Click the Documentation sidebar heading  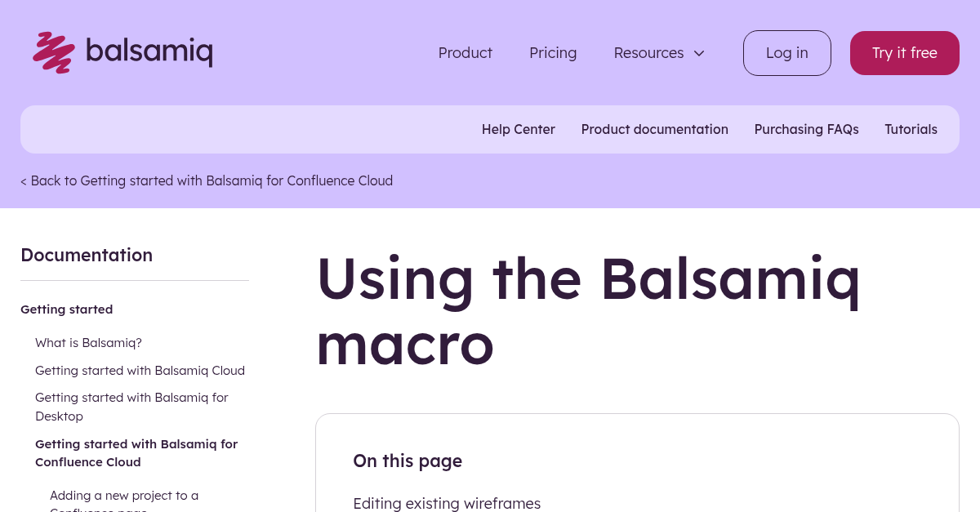pyautogui.click(x=87, y=255)
